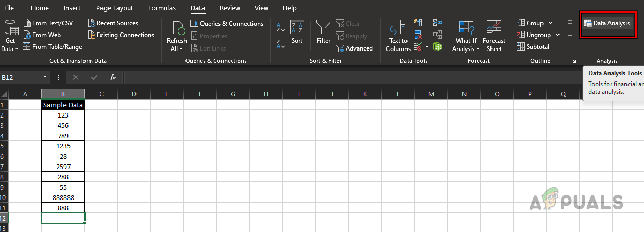The width and height of the screenshot is (644, 232).
Task: Open the Sort dialog
Action: pyautogui.click(x=297, y=32)
